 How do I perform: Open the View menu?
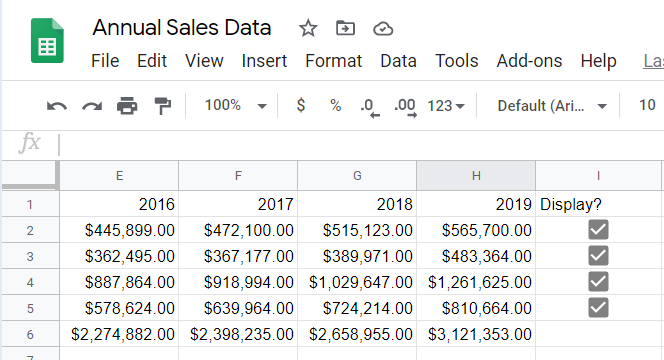point(204,61)
